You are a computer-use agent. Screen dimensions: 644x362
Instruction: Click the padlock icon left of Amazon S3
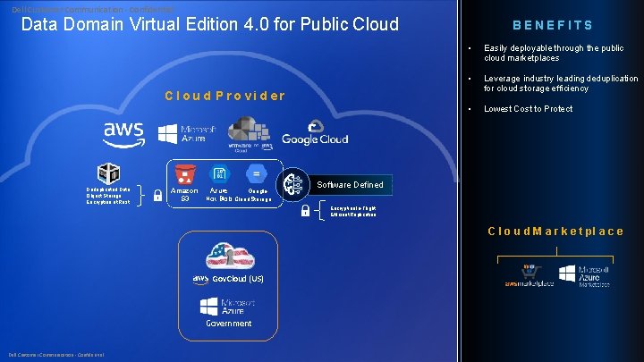click(157, 196)
